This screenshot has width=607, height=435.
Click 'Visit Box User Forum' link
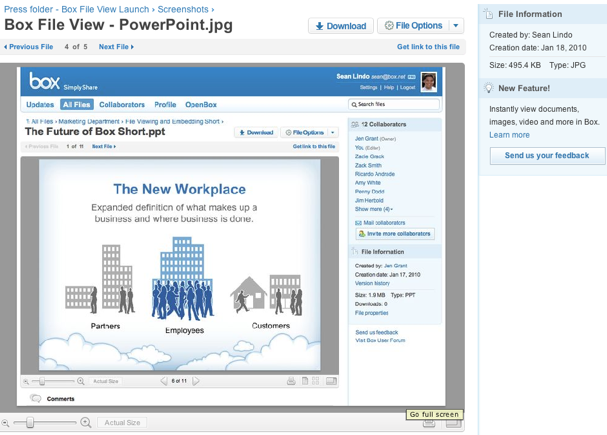[380, 341]
